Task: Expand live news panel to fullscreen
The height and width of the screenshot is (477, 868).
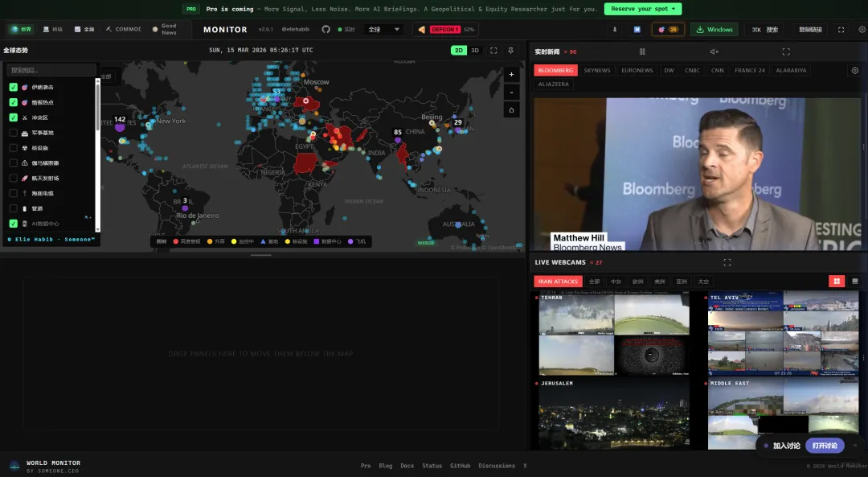Action: pos(786,51)
